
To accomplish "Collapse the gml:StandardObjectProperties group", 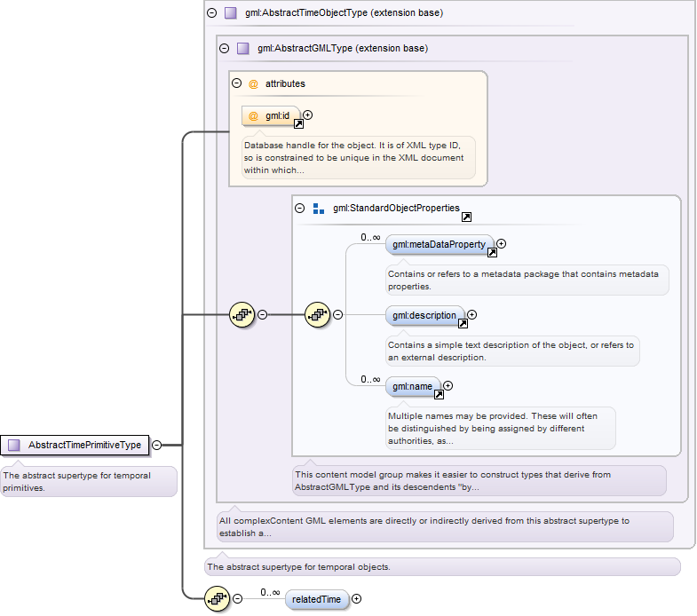I will (300, 208).
